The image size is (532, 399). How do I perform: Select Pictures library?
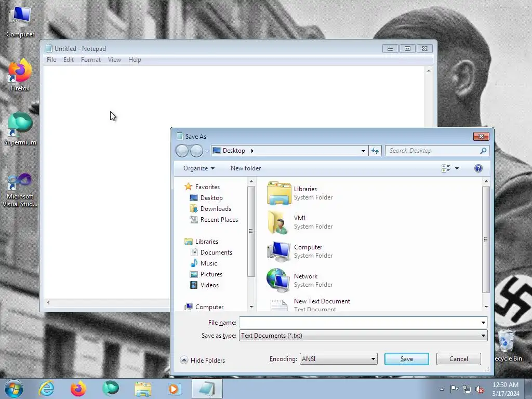tap(206, 274)
